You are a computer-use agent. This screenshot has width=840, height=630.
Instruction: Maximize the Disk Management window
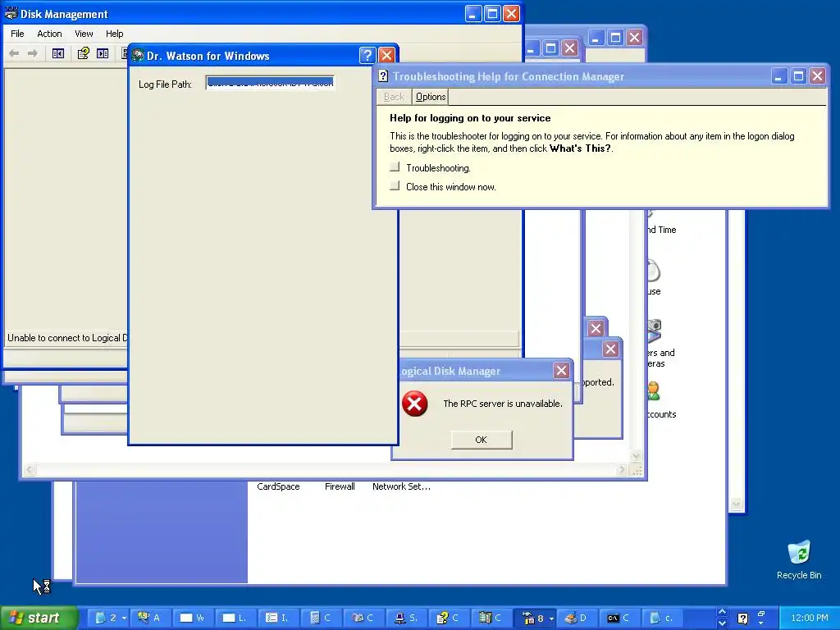(492, 13)
